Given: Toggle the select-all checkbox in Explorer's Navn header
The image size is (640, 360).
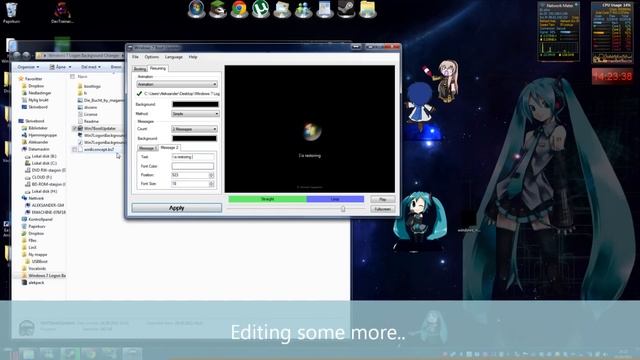Looking at the screenshot, I should click(x=73, y=76).
